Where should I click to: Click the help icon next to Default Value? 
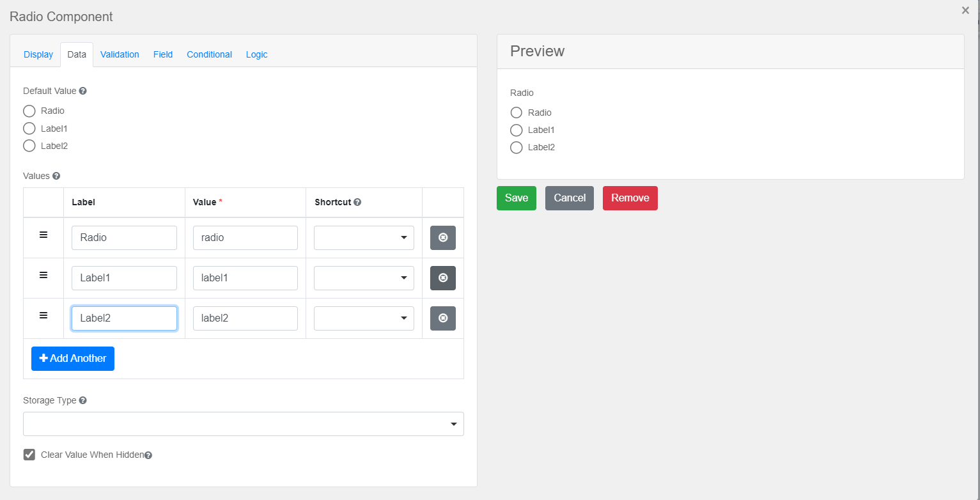pos(83,91)
